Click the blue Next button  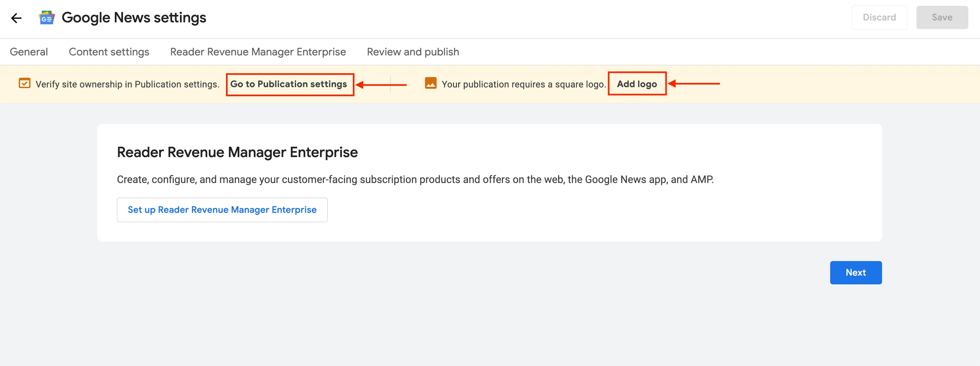click(x=855, y=272)
